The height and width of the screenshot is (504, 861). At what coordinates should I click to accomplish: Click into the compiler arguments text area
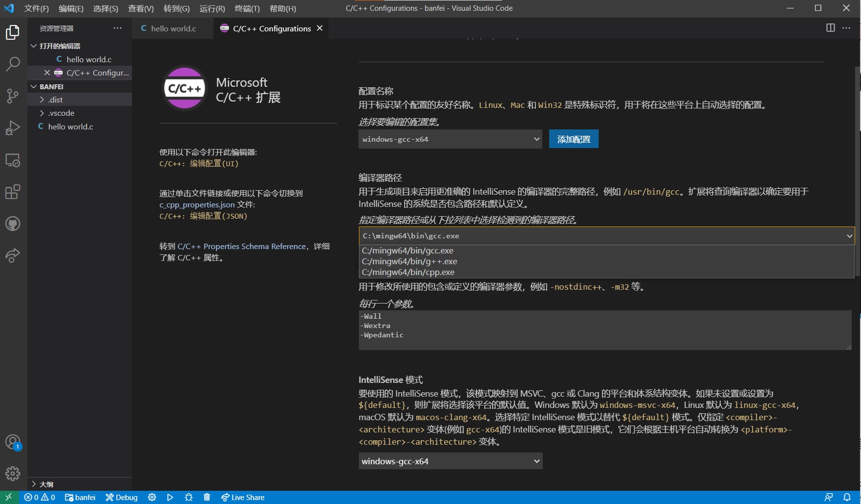pyautogui.click(x=605, y=330)
